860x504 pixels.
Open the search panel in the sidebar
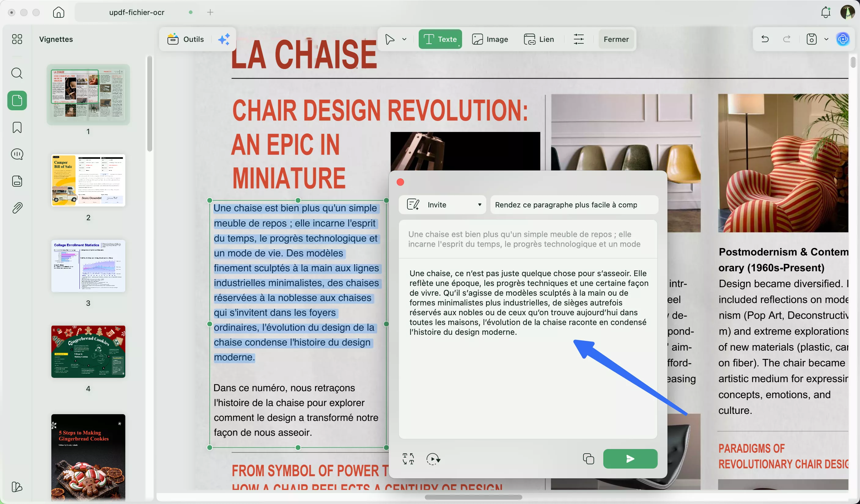[17, 73]
